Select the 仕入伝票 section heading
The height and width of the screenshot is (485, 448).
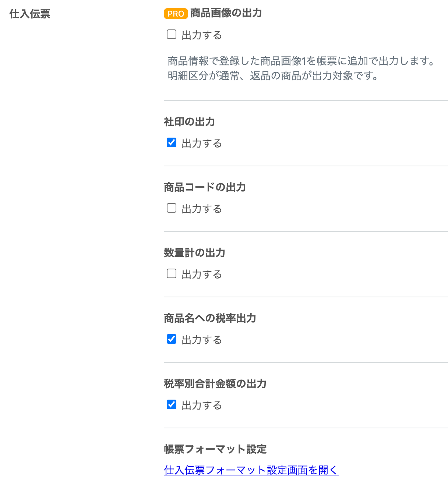pos(30,14)
